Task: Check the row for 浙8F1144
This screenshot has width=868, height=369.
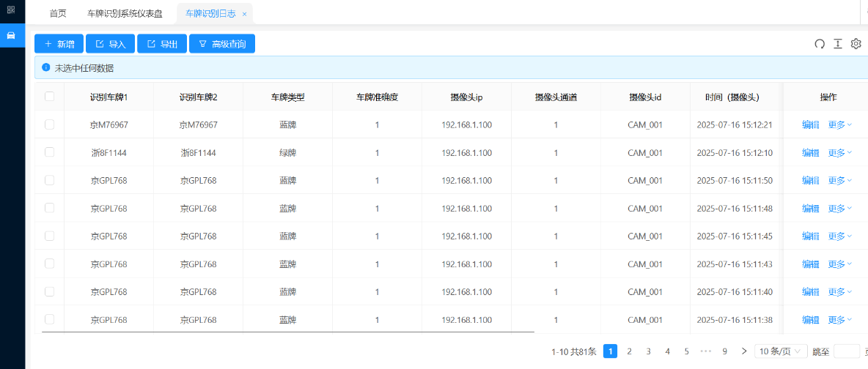Action: pos(50,152)
